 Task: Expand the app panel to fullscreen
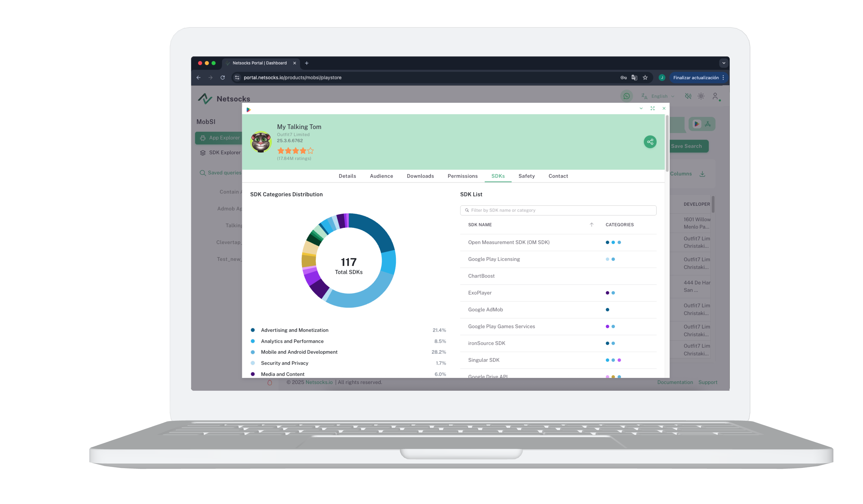pos(652,108)
